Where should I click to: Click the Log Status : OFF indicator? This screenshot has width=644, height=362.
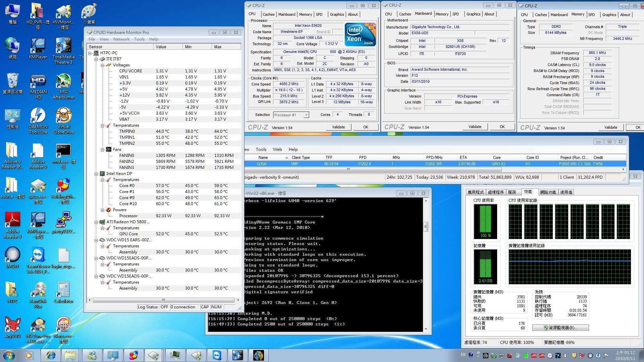pos(153,307)
